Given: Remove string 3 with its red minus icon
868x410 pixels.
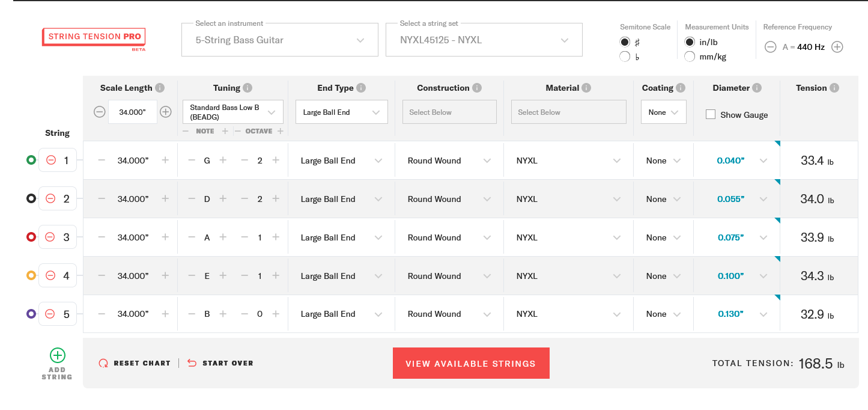Looking at the screenshot, I should [x=51, y=237].
